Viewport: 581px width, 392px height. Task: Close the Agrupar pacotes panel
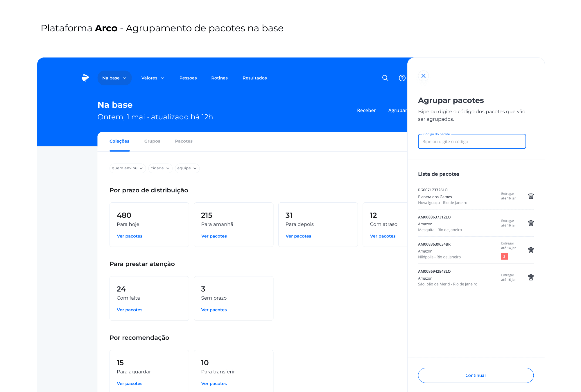[423, 76]
